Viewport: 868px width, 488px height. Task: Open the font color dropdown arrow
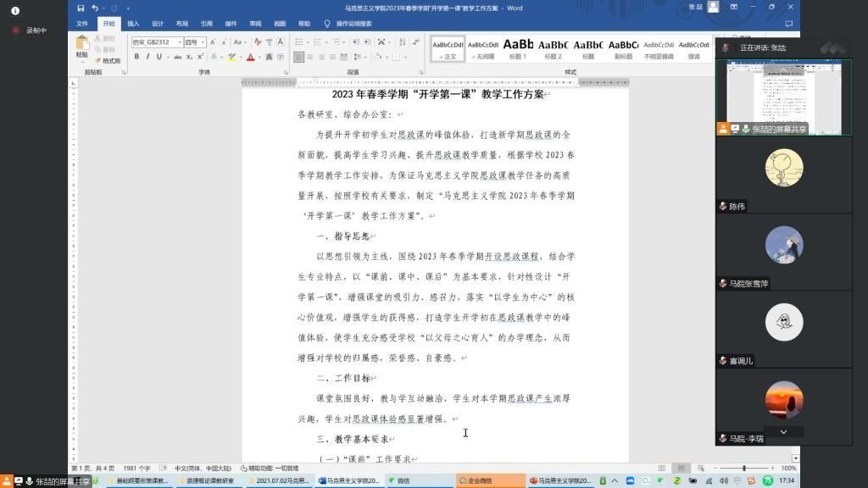[x=259, y=57]
